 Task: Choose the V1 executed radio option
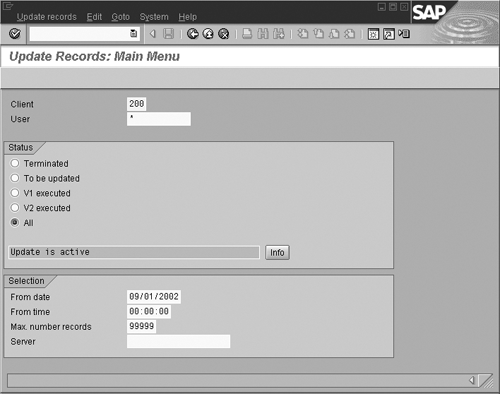[x=15, y=193]
